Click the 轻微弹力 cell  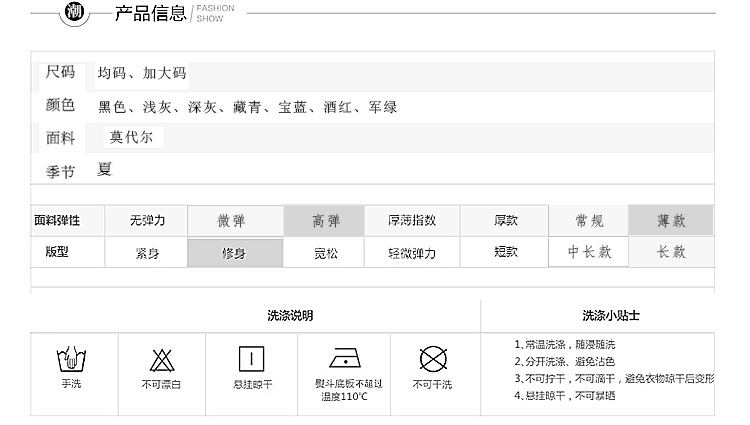(x=412, y=252)
